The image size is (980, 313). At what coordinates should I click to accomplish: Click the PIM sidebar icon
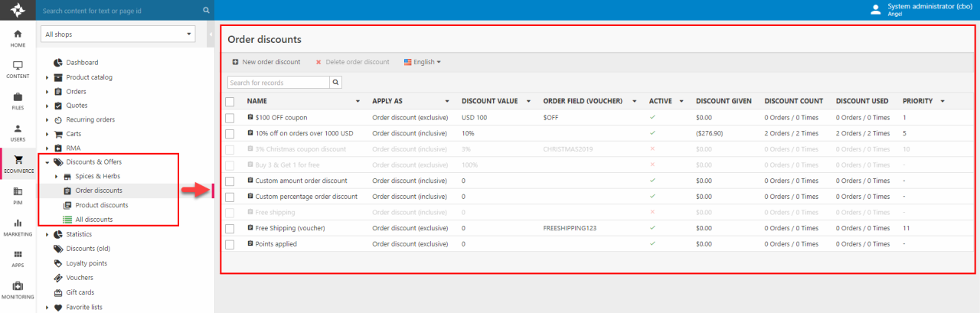coord(18,195)
